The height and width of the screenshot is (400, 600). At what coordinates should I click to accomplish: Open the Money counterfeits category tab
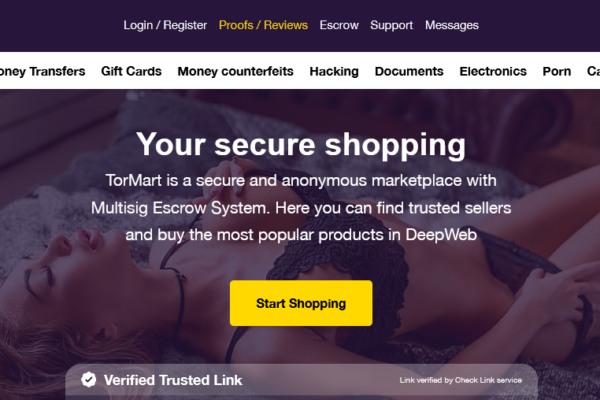click(235, 71)
